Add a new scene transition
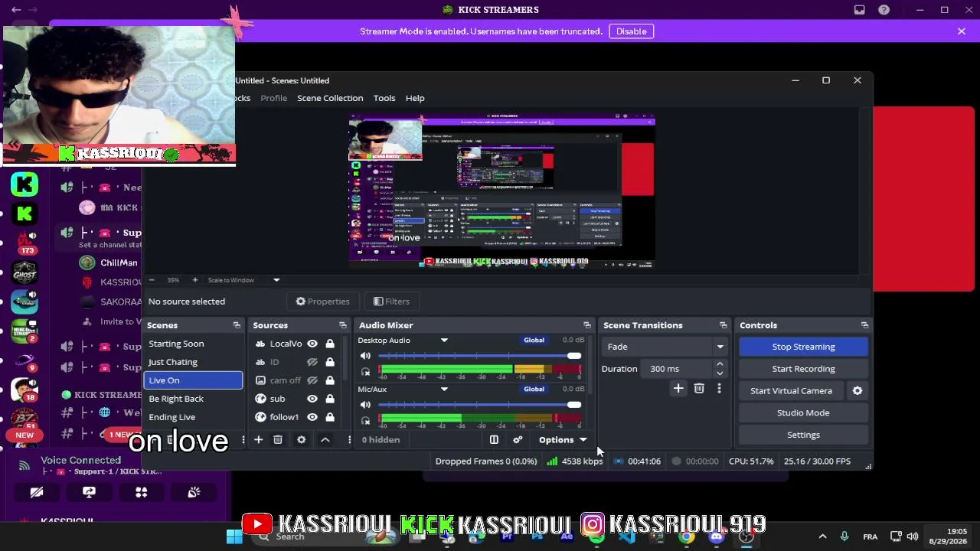Image resolution: width=980 pixels, height=551 pixels. (678, 389)
